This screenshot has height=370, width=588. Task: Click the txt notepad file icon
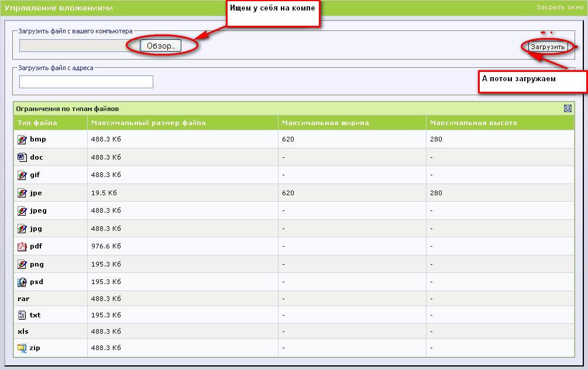click(x=22, y=315)
